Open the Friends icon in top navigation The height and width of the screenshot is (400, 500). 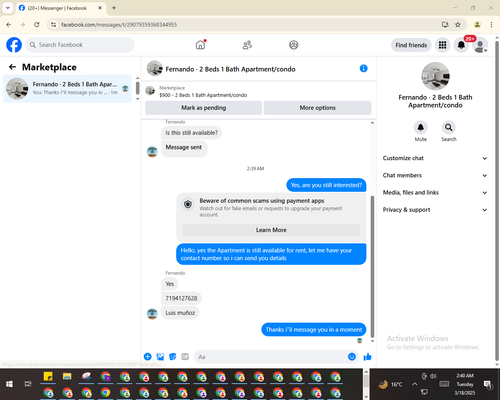(247, 45)
